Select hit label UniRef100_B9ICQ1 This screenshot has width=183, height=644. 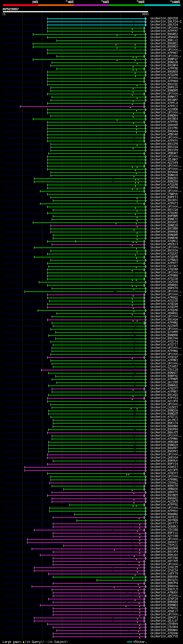(164, 84)
